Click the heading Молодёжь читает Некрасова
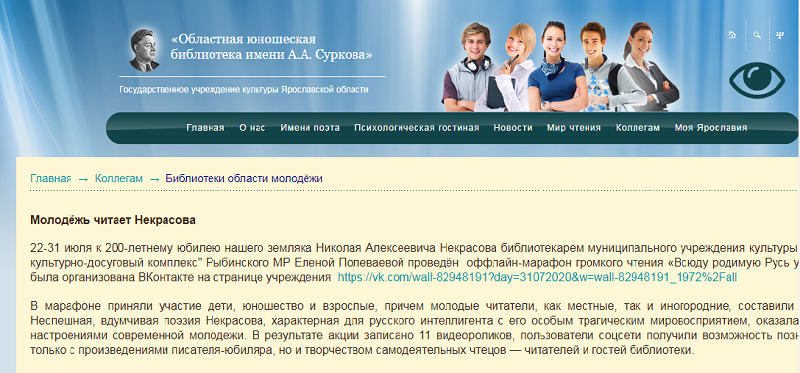This screenshot has width=800, height=373. click(x=113, y=220)
